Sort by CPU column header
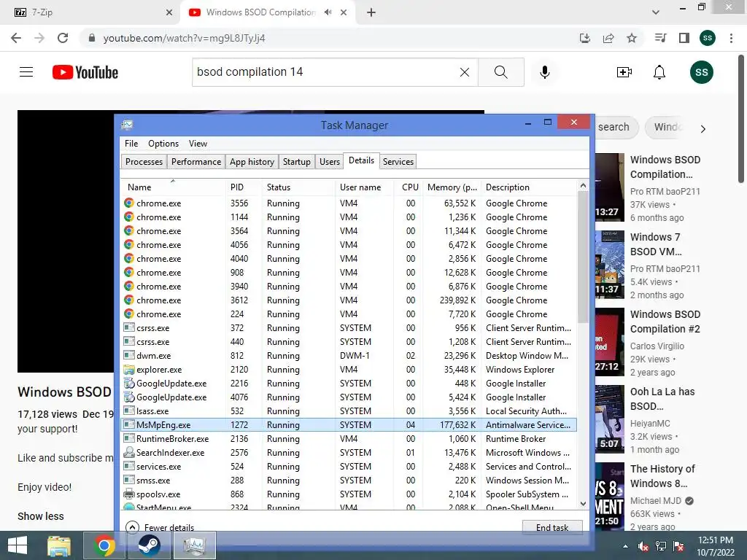747x560 pixels. [409, 187]
